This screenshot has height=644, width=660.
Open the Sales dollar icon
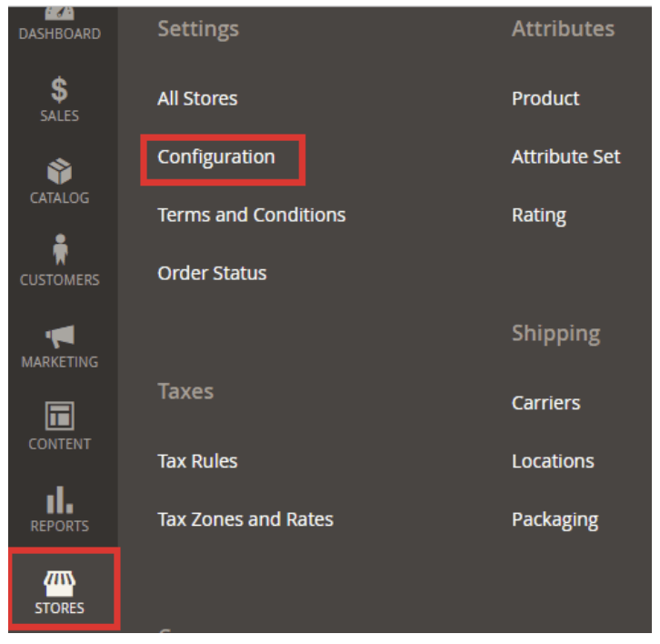click(59, 90)
